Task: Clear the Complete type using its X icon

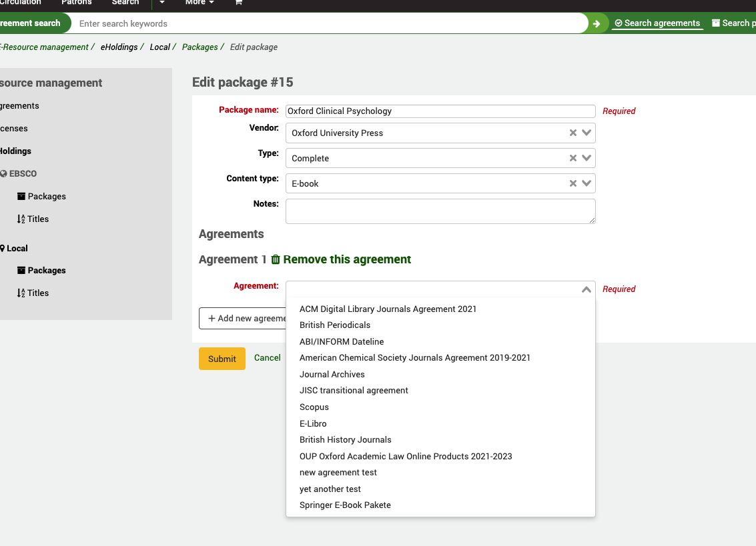Action: click(572, 158)
